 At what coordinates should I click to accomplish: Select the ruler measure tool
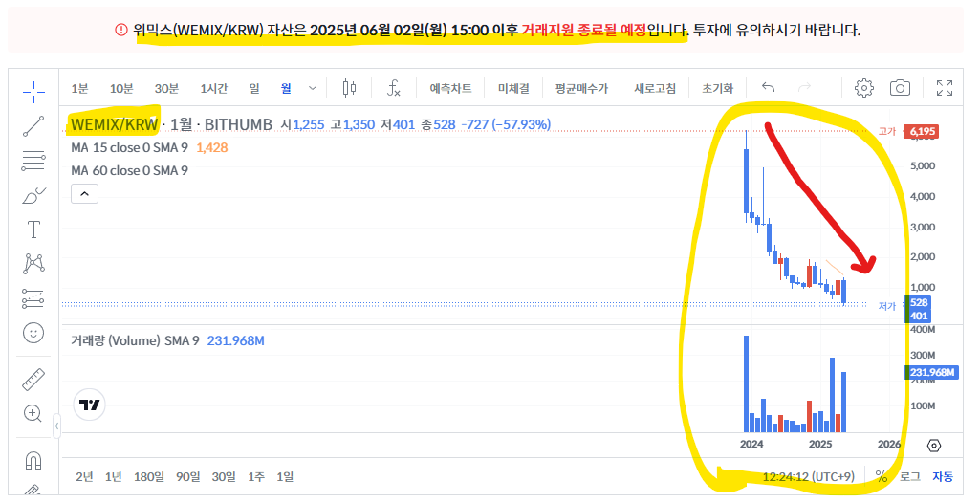point(33,380)
